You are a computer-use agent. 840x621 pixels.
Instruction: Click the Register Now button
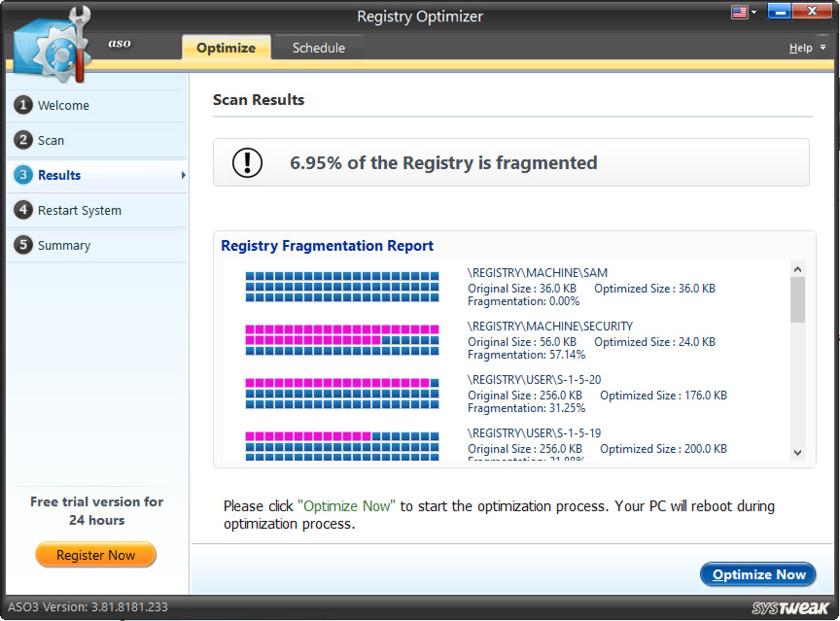tap(95, 554)
